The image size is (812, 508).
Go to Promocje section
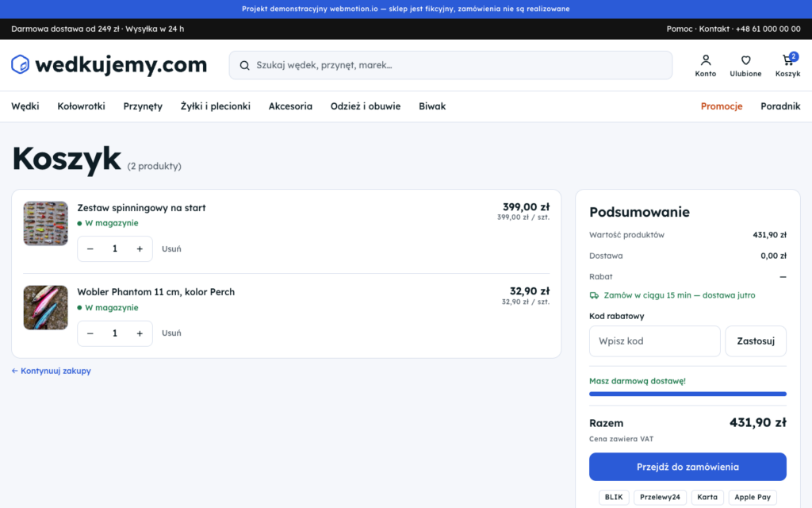coord(722,106)
